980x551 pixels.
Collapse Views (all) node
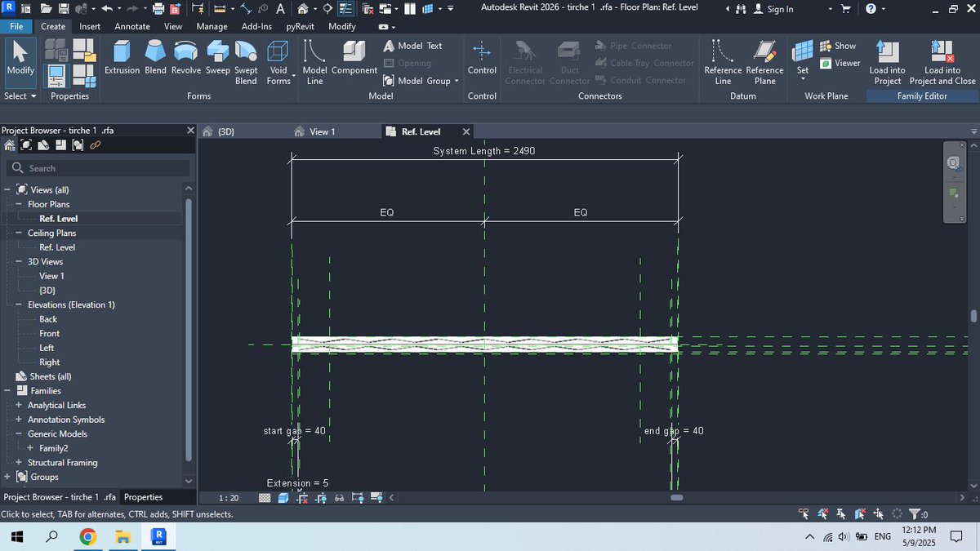coord(7,189)
